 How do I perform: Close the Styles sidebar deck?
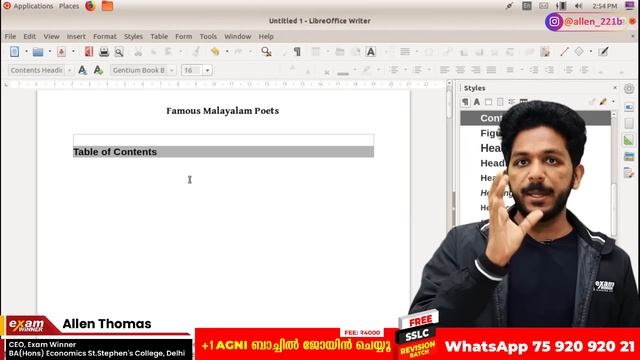coord(615,88)
